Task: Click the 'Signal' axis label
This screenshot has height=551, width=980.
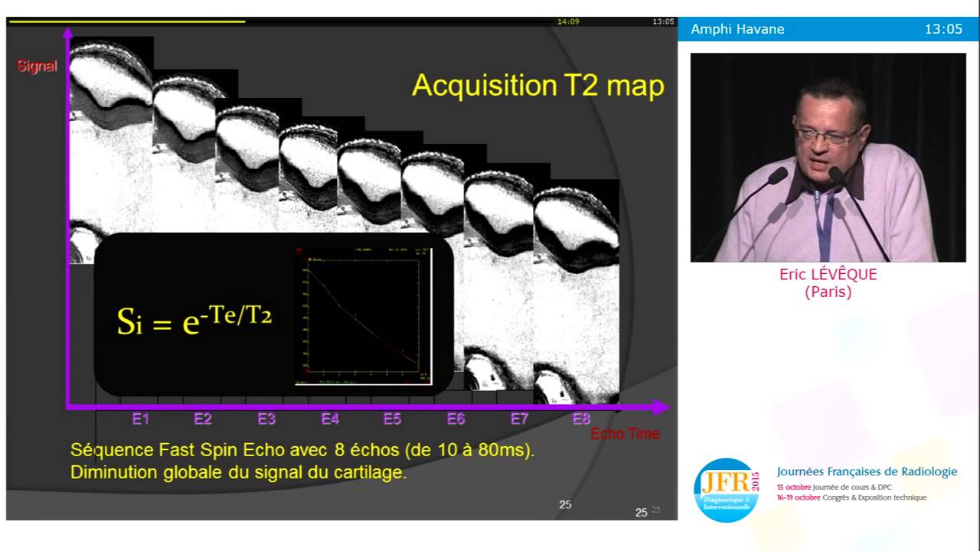Action: point(37,66)
